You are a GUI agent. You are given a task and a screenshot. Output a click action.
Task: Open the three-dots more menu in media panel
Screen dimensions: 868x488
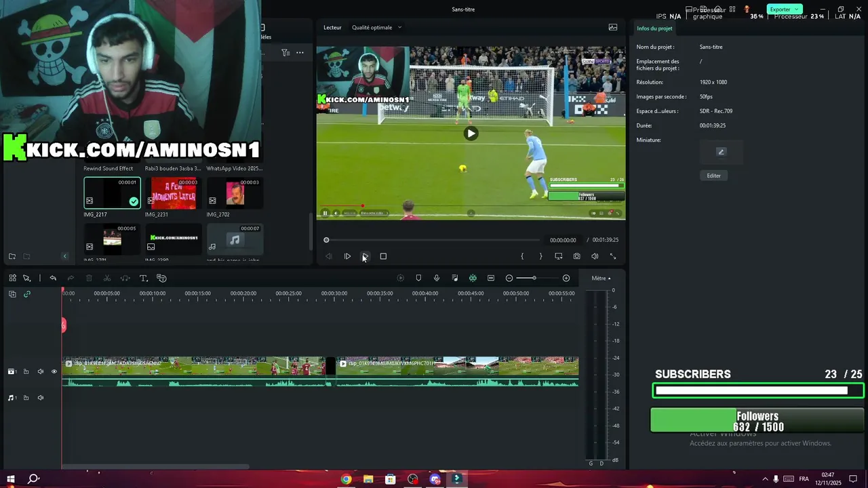tap(300, 52)
